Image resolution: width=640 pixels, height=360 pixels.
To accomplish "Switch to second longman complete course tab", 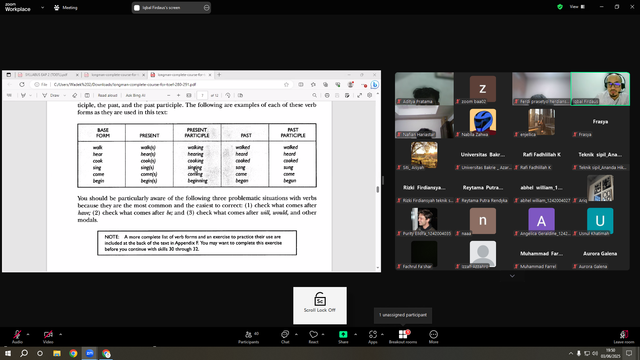I will pyautogui.click(x=114, y=75).
